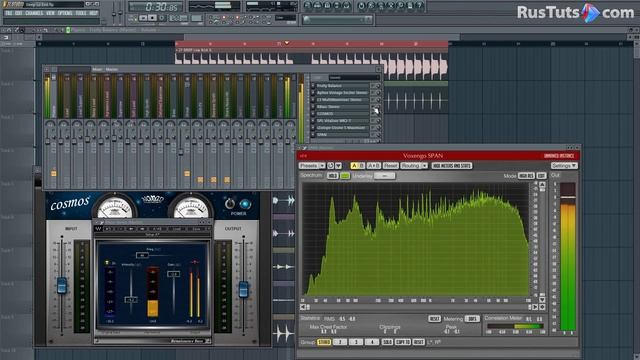
Task: Select group 3 in SPAN
Action: coord(356,342)
